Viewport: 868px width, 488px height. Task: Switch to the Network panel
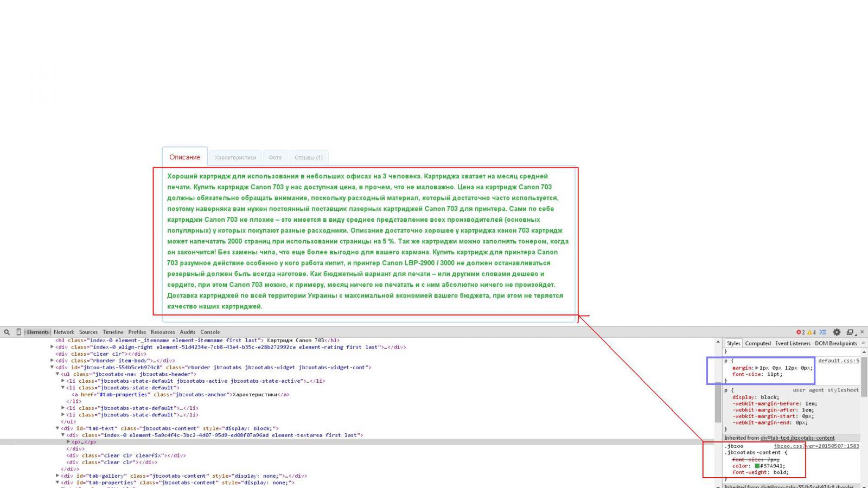tap(63, 332)
